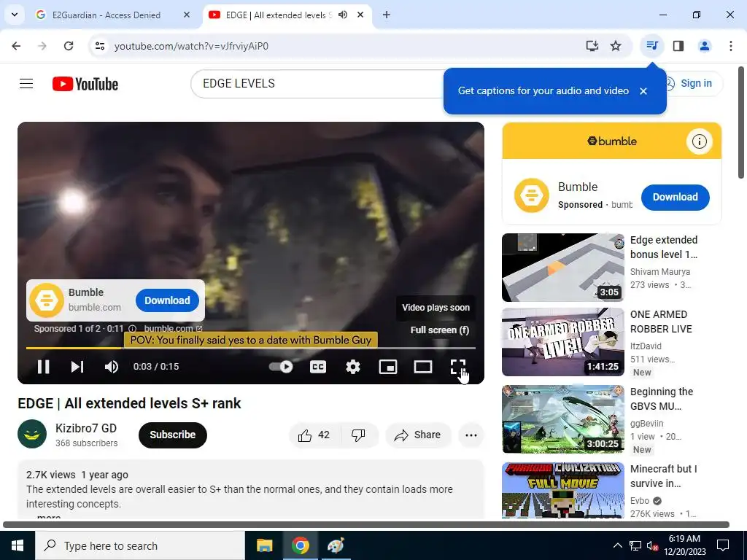The image size is (747, 560).
Task: Open the Chrome icon on the taskbar
Action: coord(300,545)
